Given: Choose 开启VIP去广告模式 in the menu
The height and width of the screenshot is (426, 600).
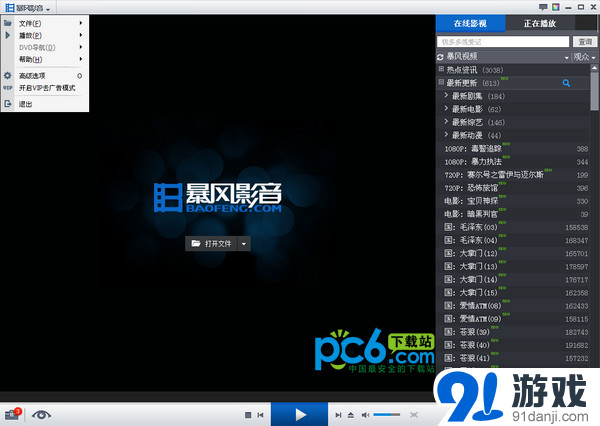Looking at the screenshot, I should tap(45, 88).
